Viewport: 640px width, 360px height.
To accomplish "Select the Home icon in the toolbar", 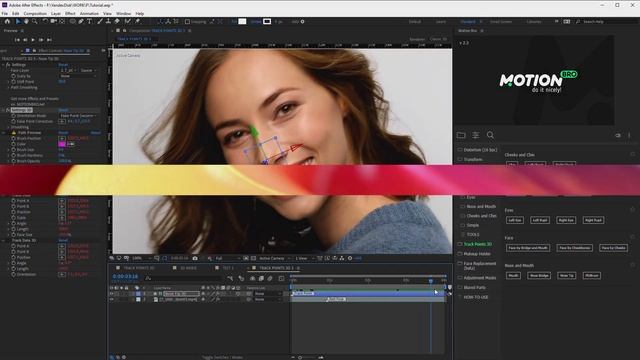I will (7, 21).
